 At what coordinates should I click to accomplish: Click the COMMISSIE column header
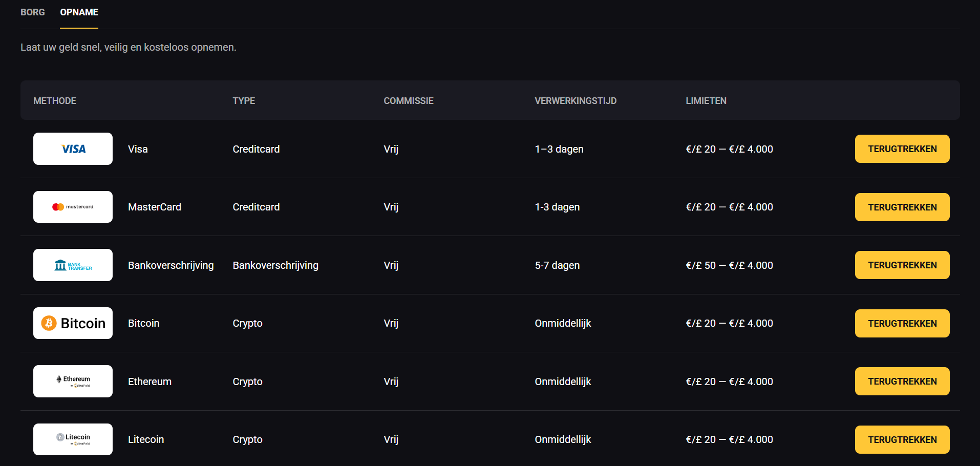click(x=408, y=101)
